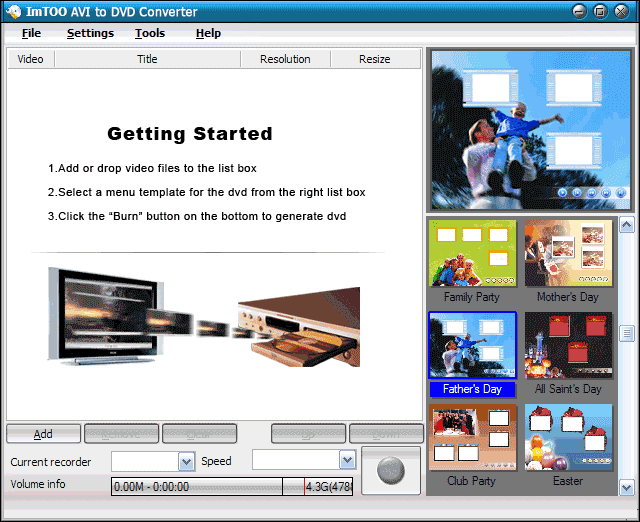Click the "Father's Day" highlighted label
640x522 pixels.
(472, 389)
